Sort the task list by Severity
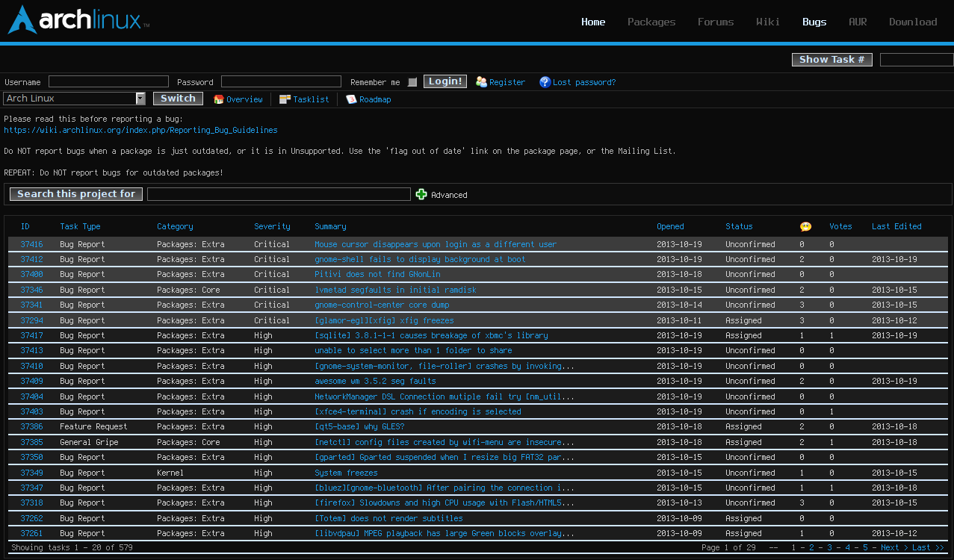Image resolution: width=954 pixels, height=560 pixels. [272, 226]
